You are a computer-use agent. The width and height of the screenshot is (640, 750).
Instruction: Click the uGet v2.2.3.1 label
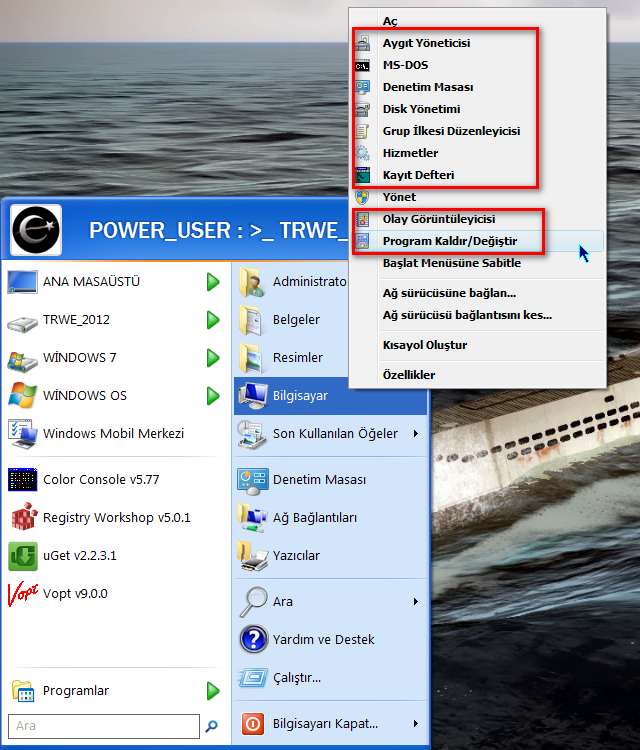[x=79, y=556]
